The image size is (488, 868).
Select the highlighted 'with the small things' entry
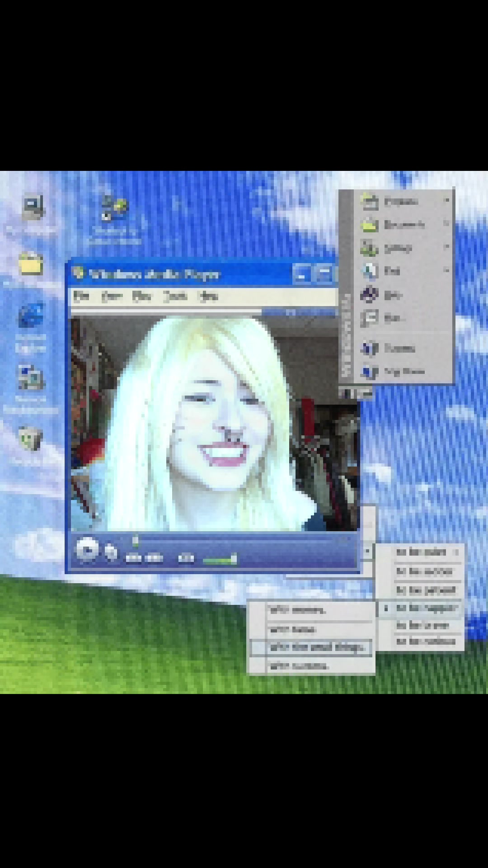[x=311, y=647]
